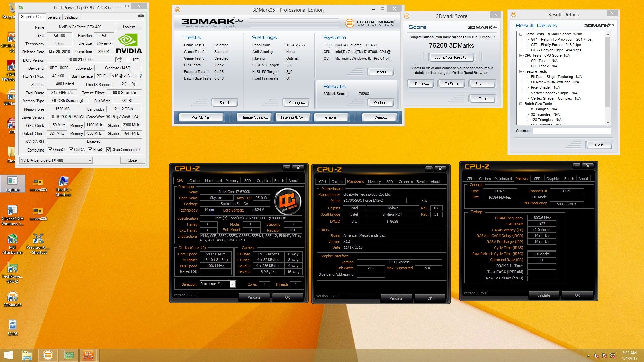
Task: Click the Result Details scrollbar down arrow
Action: [608, 123]
